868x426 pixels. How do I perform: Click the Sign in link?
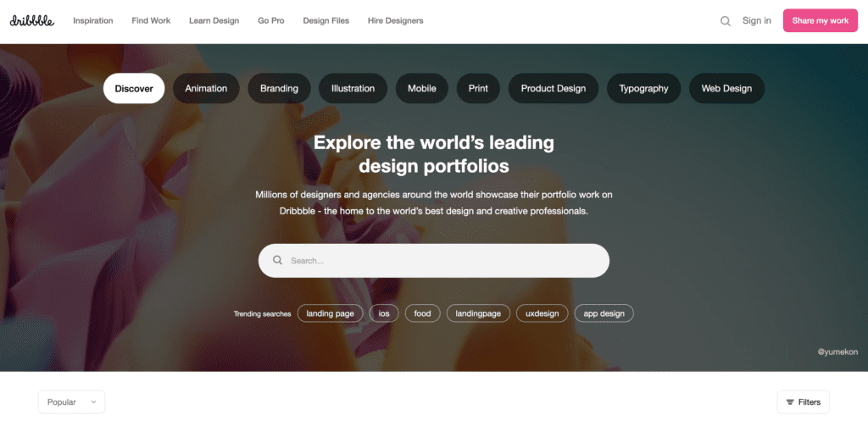click(757, 20)
